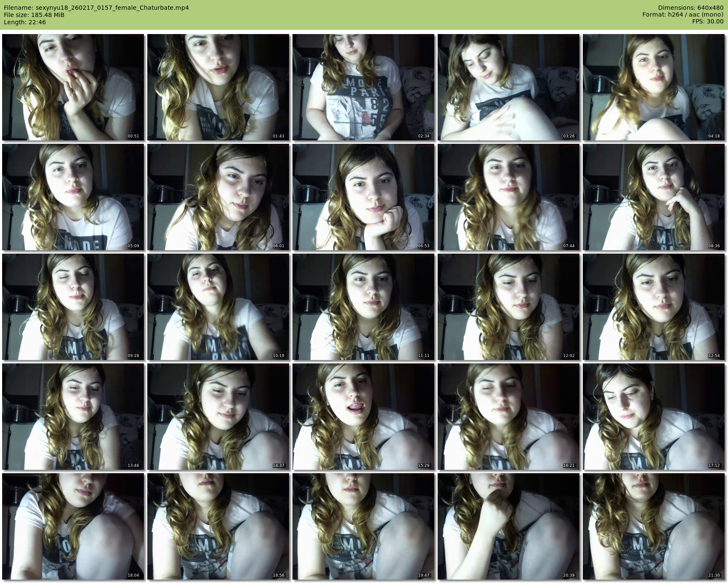Select the thumbnail stamped 19:47

click(364, 526)
